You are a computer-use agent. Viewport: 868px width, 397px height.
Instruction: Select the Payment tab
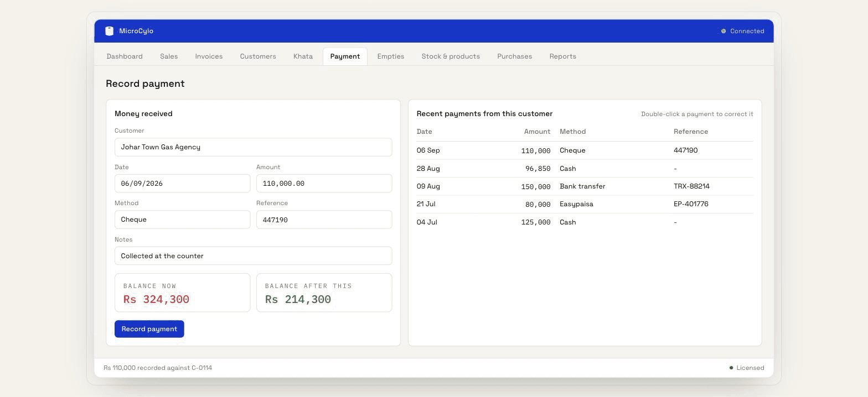coord(345,56)
